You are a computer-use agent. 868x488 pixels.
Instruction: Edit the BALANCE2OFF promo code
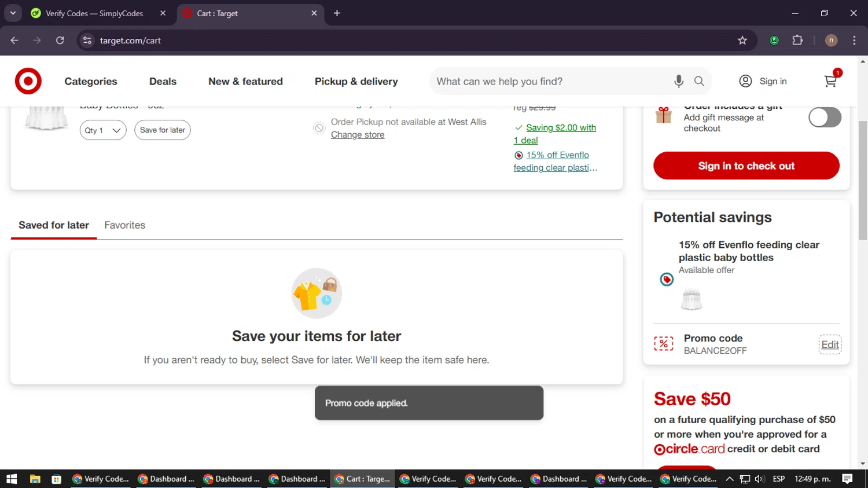coord(830,344)
